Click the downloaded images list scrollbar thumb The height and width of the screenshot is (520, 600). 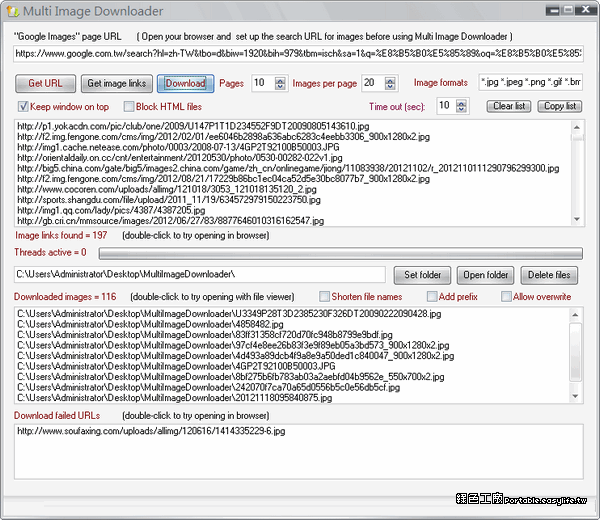[x=575, y=352]
